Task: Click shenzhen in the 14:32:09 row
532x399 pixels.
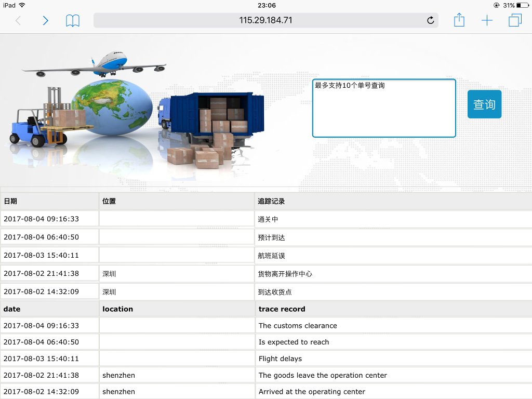Action: tap(119, 392)
